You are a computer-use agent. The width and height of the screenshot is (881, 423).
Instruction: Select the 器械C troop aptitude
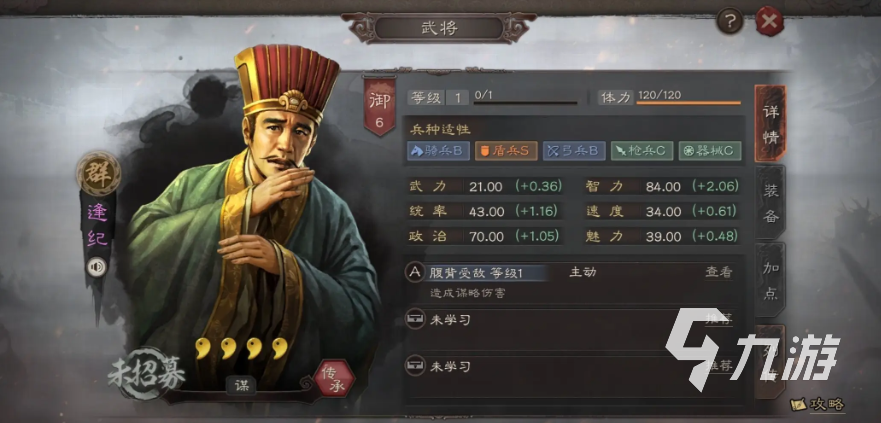710,151
